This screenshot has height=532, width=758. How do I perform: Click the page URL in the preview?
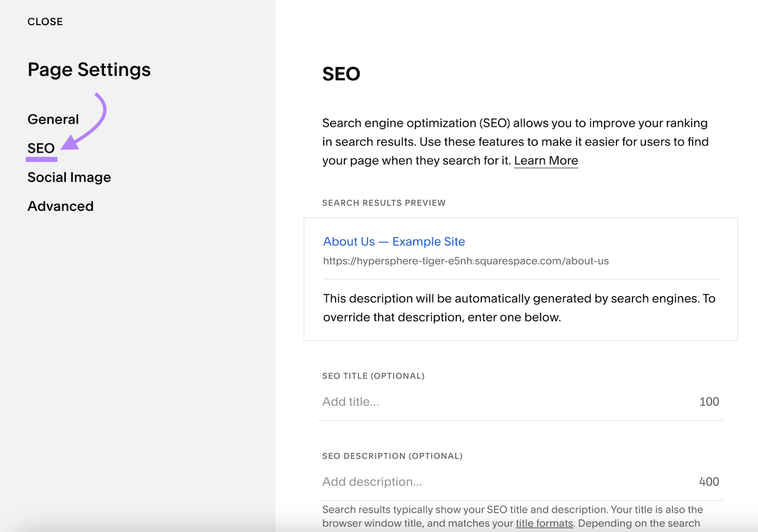[x=466, y=261]
